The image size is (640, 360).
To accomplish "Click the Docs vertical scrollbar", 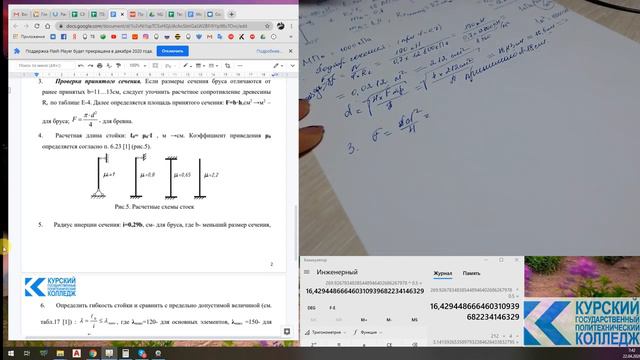I will point(296,233).
